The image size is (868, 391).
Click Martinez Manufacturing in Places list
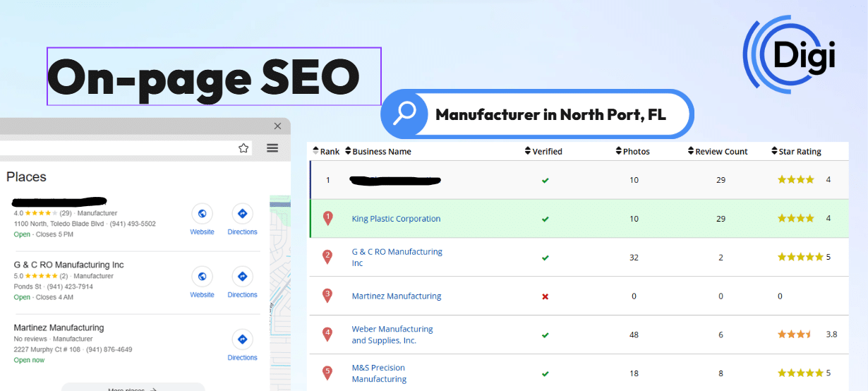coord(59,327)
